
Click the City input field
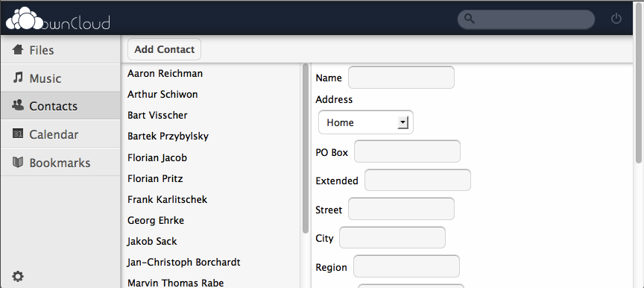coord(392,238)
